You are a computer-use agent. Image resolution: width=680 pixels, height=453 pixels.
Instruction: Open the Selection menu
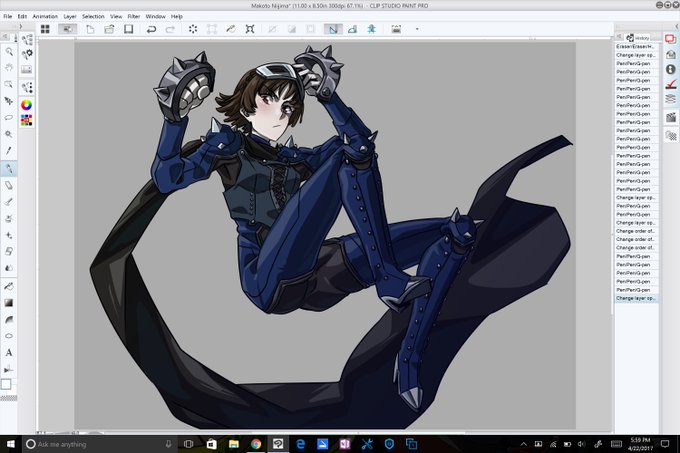coord(93,16)
